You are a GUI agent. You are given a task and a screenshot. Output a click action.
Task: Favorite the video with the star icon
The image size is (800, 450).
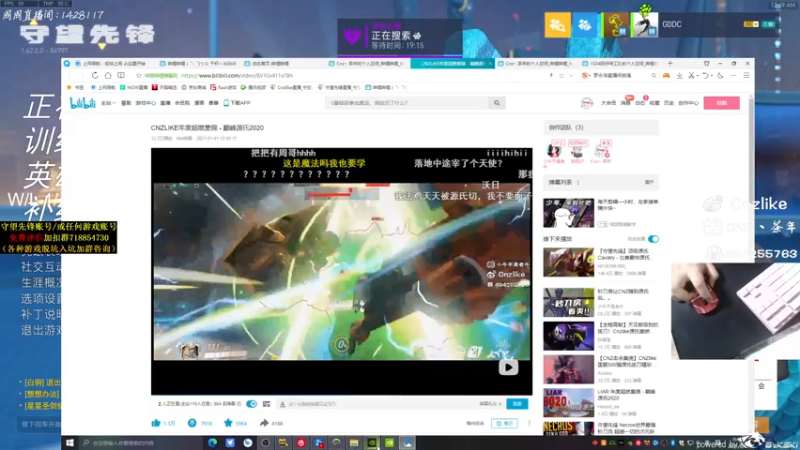[x=228, y=423]
